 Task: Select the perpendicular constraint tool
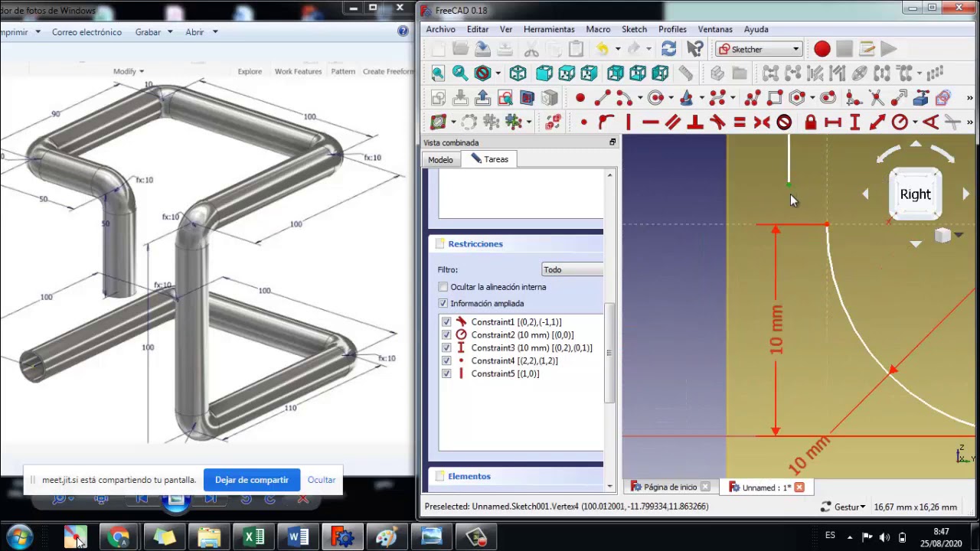695,122
